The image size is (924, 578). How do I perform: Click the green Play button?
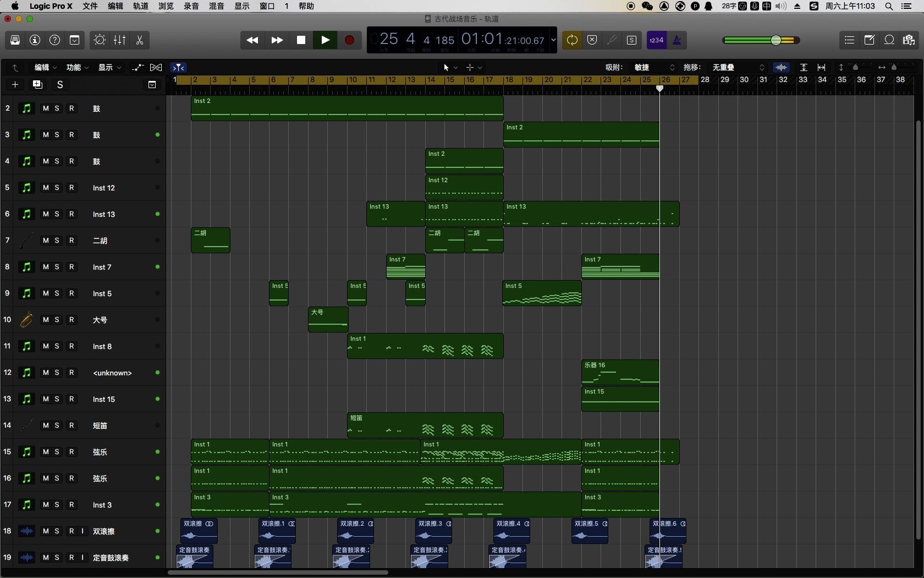[x=325, y=40]
